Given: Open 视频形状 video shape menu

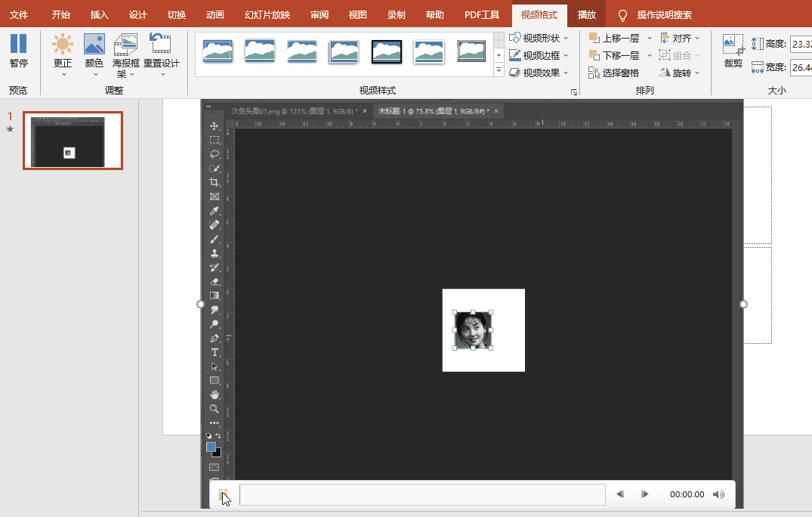Looking at the screenshot, I should pyautogui.click(x=539, y=38).
